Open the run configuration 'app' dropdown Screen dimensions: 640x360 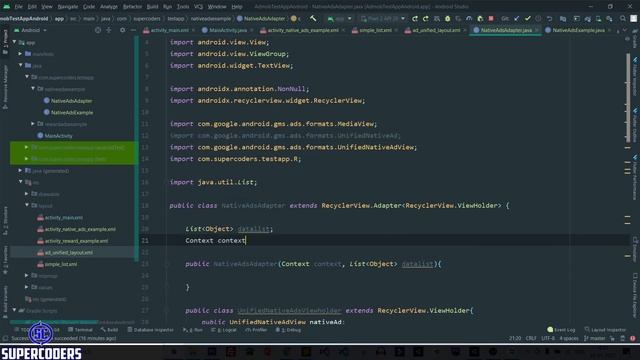[340, 18]
